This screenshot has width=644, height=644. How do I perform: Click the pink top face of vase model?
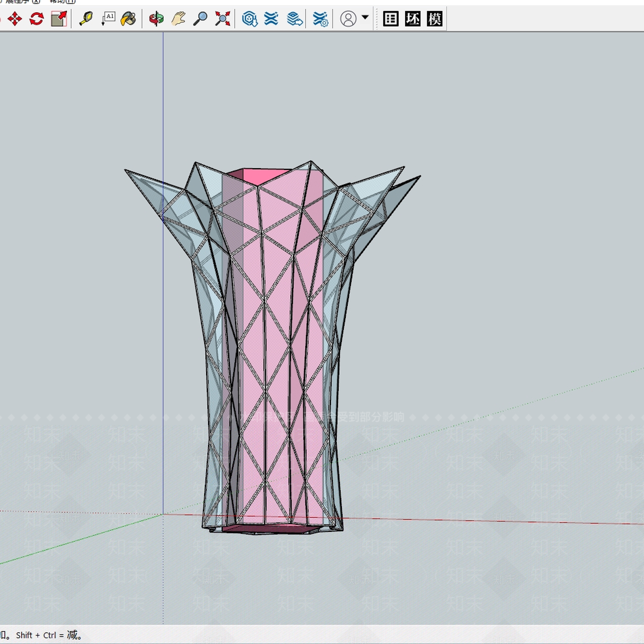264,176
